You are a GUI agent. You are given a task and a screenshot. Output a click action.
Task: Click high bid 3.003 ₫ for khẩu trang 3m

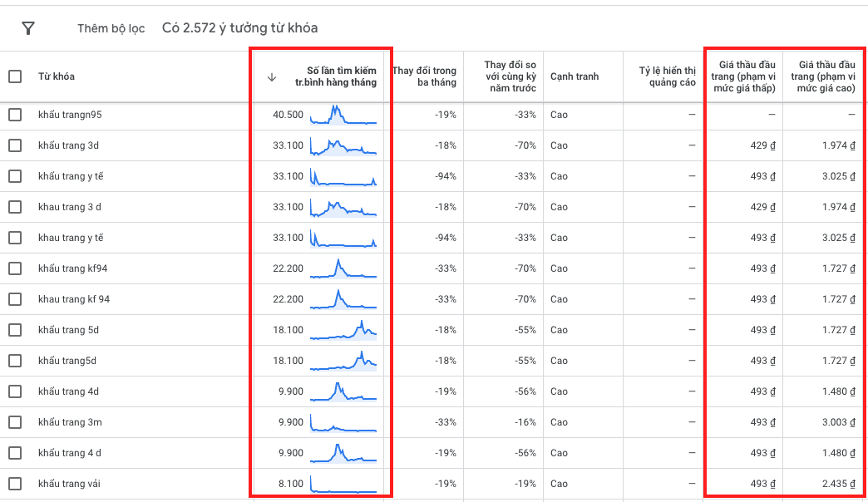pyautogui.click(x=839, y=421)
